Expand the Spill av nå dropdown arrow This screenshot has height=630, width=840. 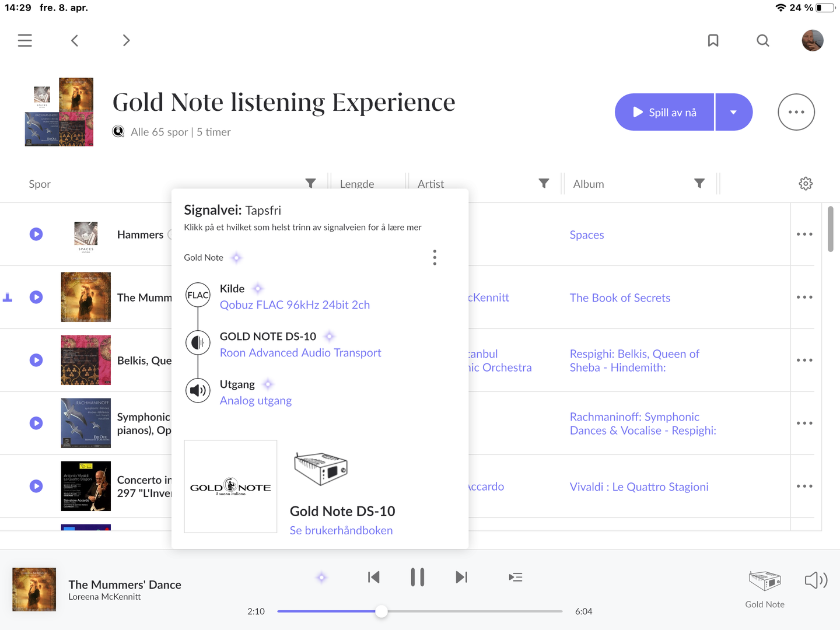[x=734, y=112]
